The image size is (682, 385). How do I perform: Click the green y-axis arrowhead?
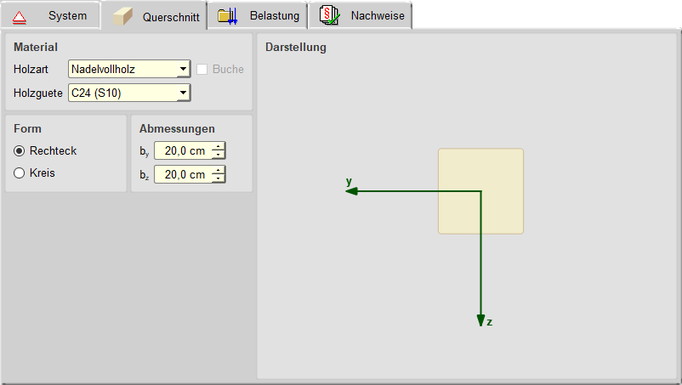tap(351, 191)
